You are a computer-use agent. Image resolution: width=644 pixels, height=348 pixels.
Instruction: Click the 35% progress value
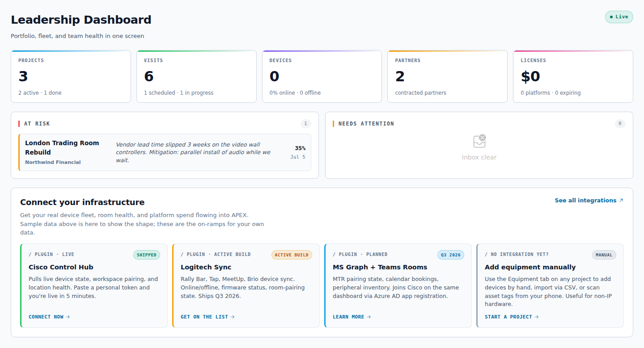tap(300, 148)
